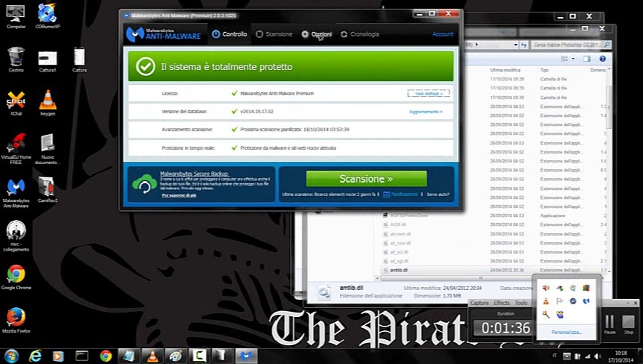This screenshot has height=364, width=643.
Task: Select the Cestino recycle bin icon
Action: (16, 59)
